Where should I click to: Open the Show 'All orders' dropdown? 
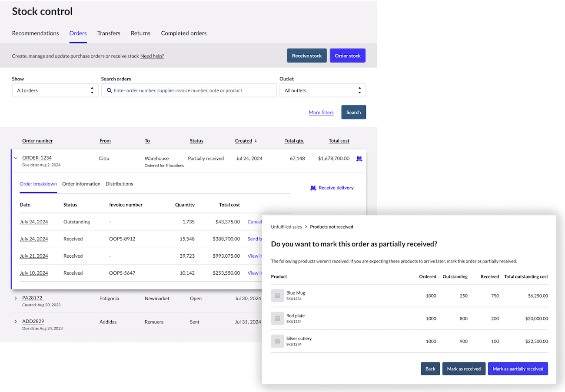55,90
